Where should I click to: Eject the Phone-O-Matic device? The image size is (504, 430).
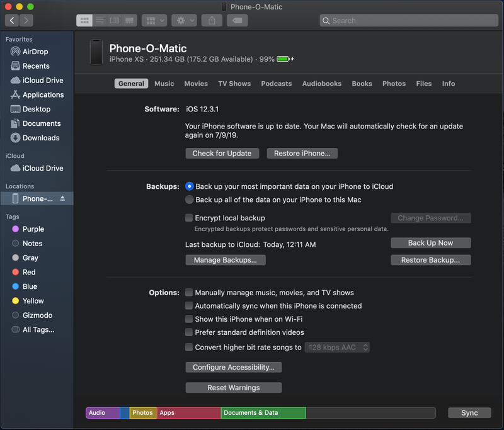coord(62,198)
